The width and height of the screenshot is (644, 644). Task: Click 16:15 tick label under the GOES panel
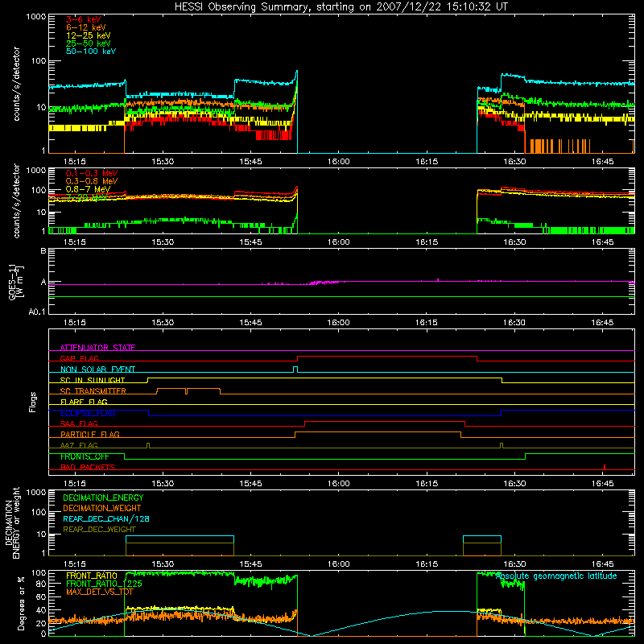point(427,323)
